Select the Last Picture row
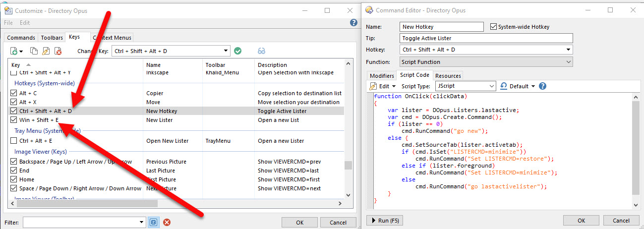Screen dimensions: 644x229 176,171
